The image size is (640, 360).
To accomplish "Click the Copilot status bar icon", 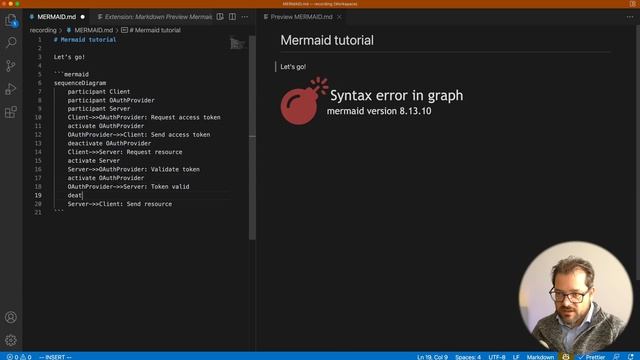I will 566,357.
